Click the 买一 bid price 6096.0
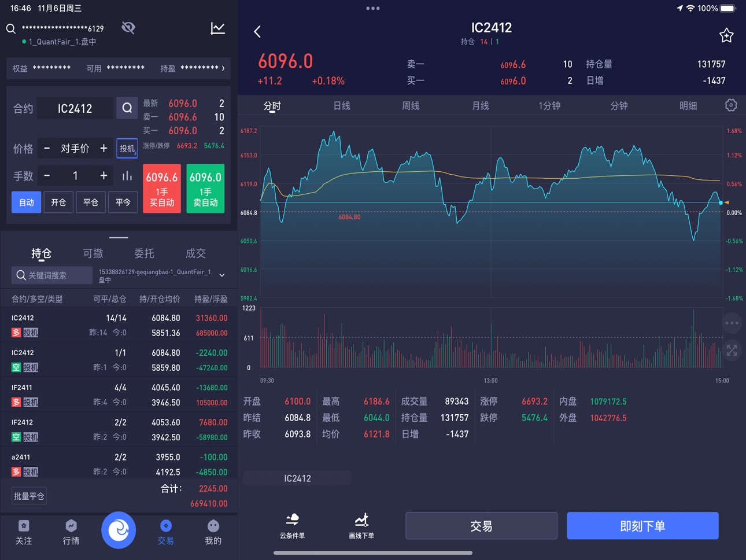The height and width of the screenshot is (560, 746). tap(513, 81)
